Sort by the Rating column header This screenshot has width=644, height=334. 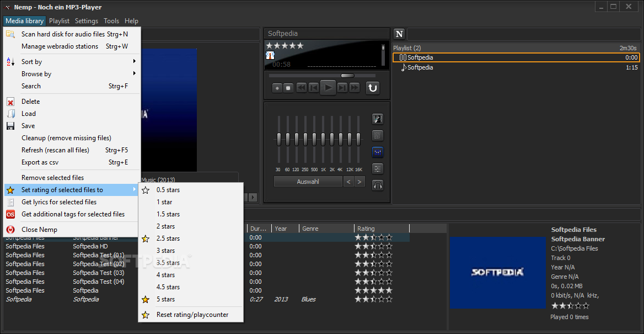[x=382, y=229]
